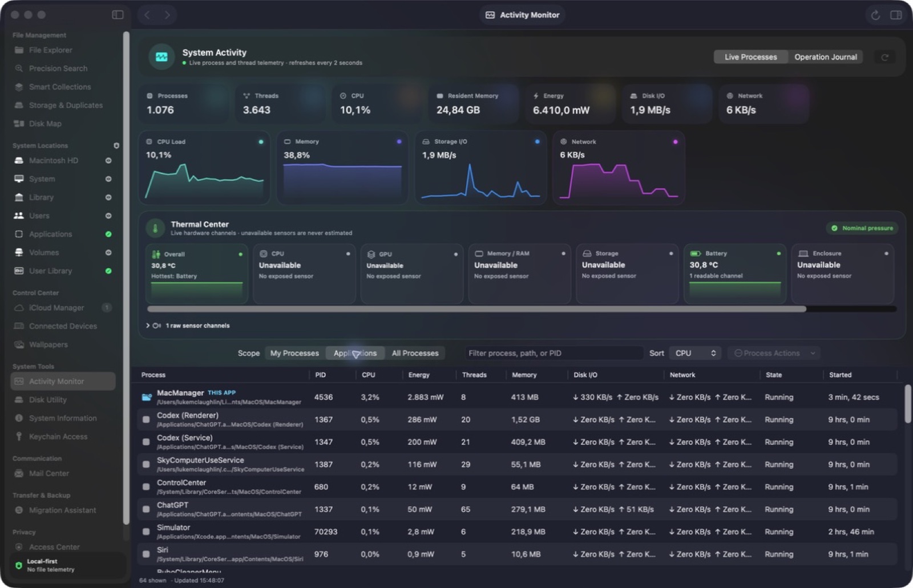Click the back navigation arrow

(x=147, y=15)
